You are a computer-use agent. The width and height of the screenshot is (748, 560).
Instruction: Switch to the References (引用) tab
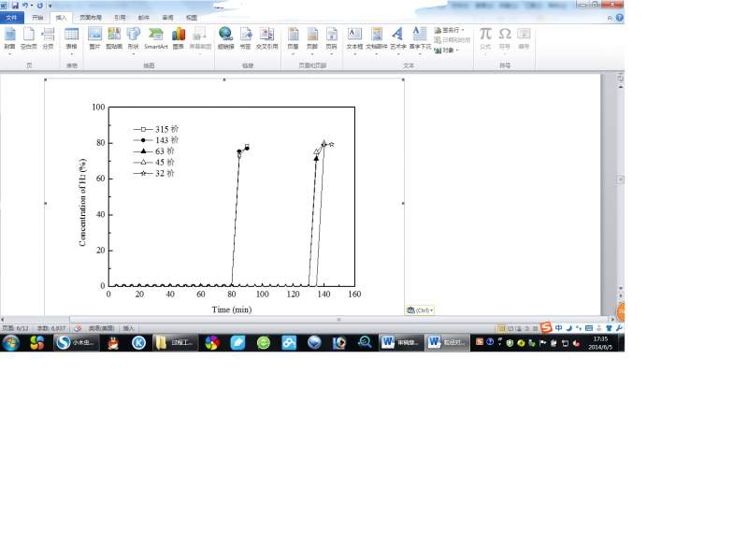(121, 18)
